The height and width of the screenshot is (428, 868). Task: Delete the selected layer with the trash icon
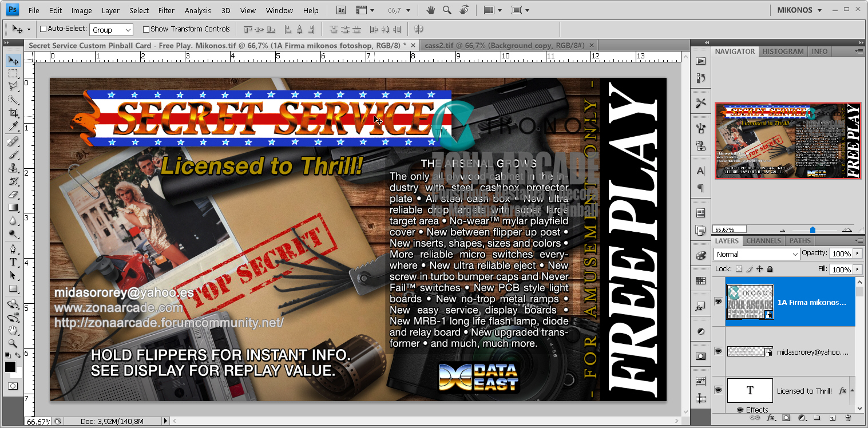[848, 417]
